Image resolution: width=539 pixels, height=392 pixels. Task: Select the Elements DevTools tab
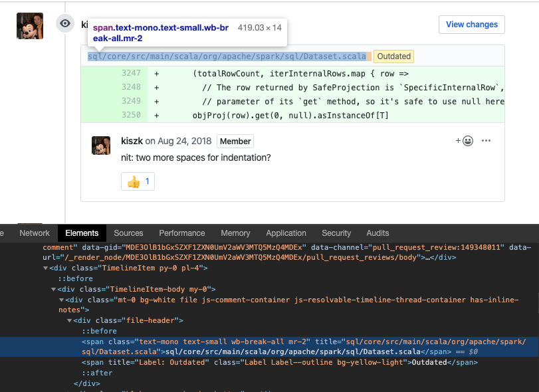[x=82, y=233]
